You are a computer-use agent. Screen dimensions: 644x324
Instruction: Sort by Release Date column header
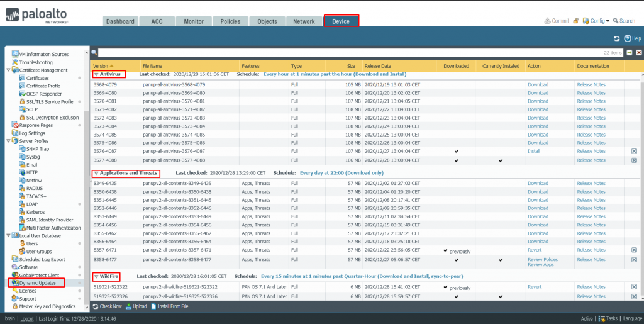(x=399, y=66)
